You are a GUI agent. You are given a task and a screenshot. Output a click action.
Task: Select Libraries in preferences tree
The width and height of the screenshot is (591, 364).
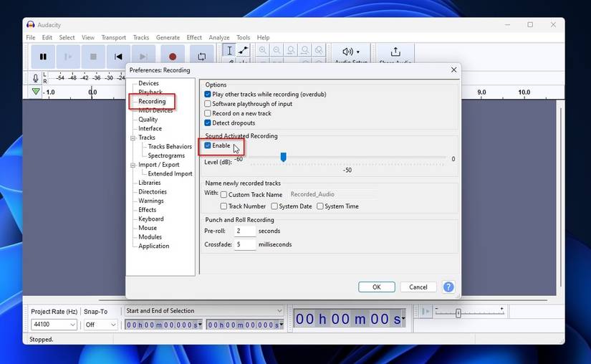click(x=149, y=183)
